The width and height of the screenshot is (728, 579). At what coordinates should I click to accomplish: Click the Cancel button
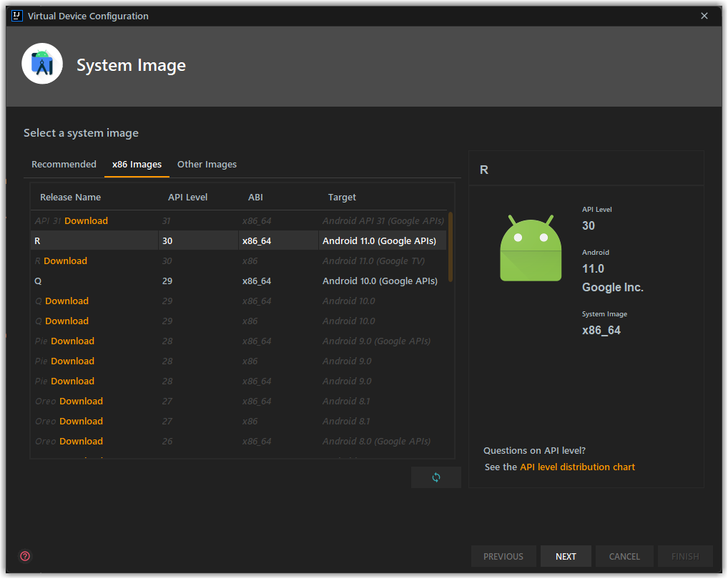tap(624, 556)
